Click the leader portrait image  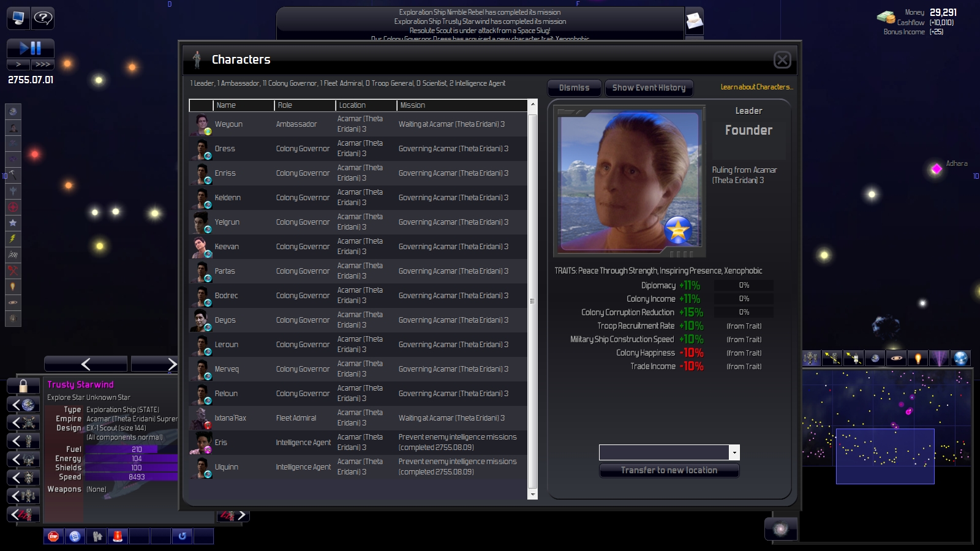click(x=630, y=180)
